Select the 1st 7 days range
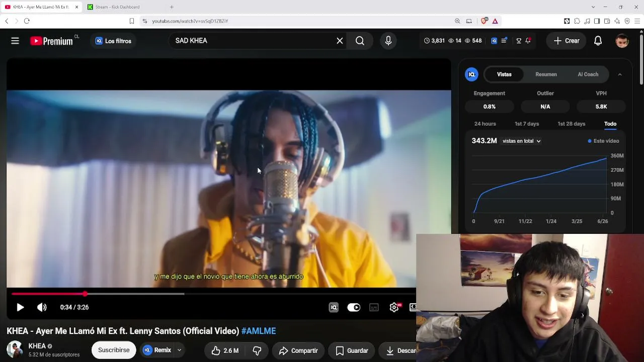The width and height of the screenshot is (644, 362). [x=527, y=124]
